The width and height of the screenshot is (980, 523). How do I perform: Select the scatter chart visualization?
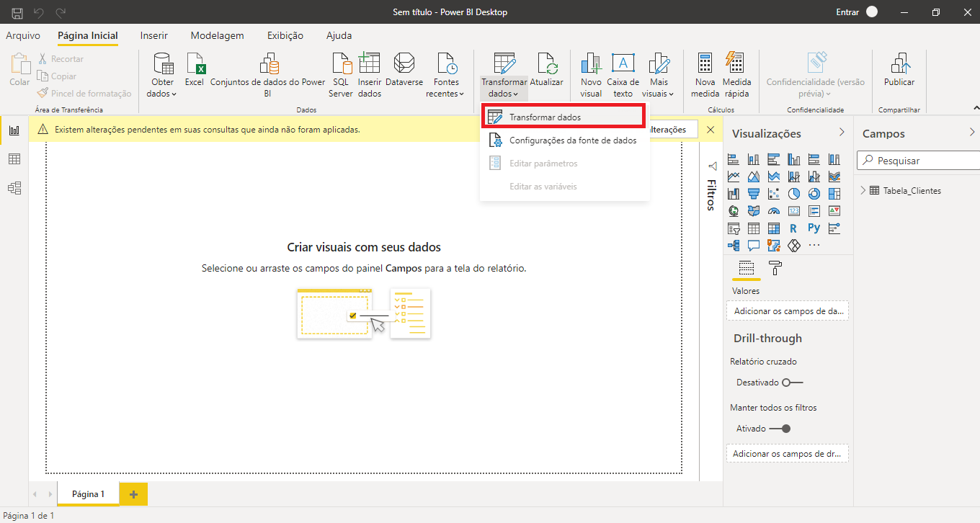pyautogui.click(x=774, y=193)
